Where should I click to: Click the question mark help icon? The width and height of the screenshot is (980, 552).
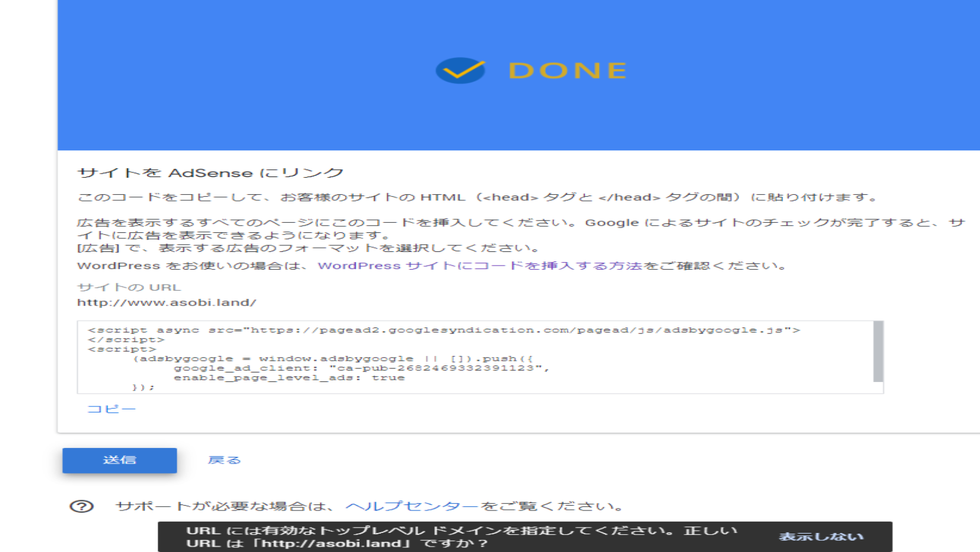81,506
